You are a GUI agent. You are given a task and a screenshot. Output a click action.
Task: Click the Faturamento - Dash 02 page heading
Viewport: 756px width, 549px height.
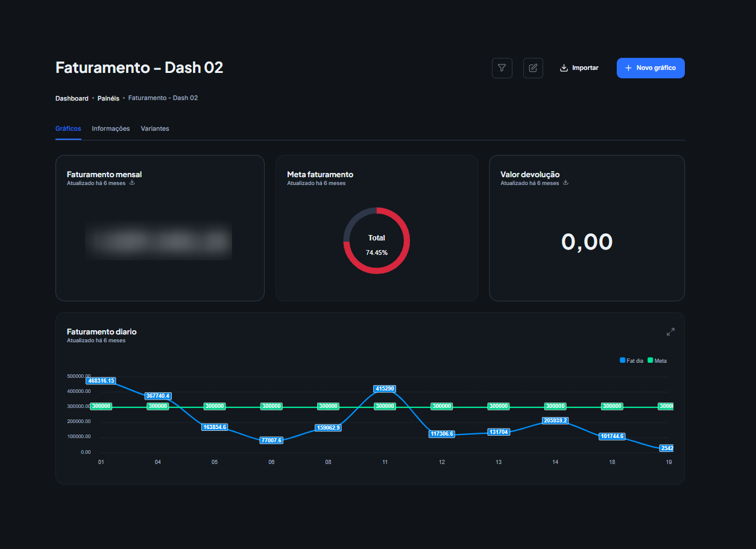tap(139, 67)
